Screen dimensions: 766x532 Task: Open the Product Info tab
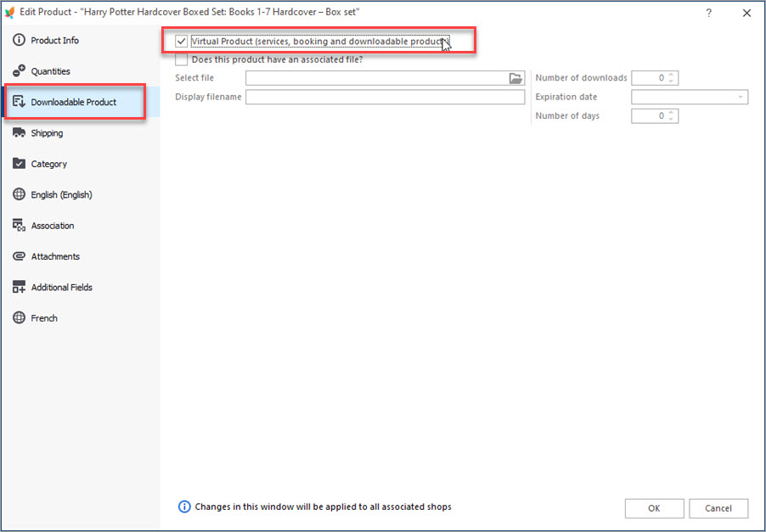point(80,40)
